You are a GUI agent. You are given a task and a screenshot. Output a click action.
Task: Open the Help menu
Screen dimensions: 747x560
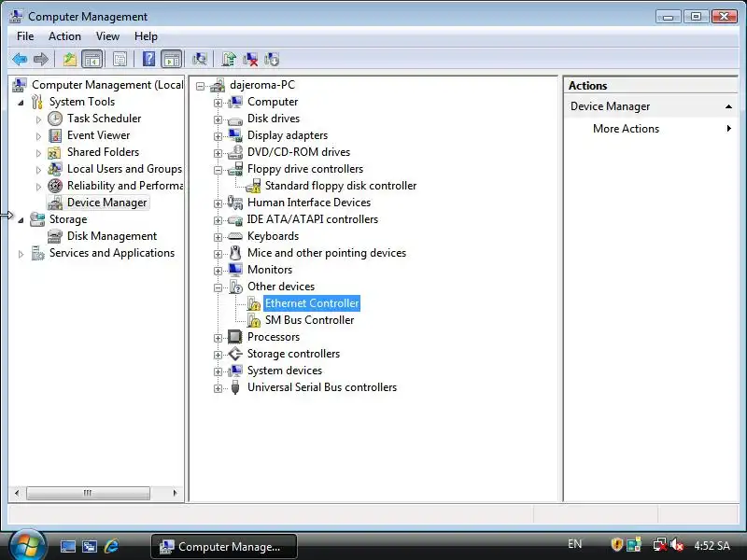pos(146,36)
